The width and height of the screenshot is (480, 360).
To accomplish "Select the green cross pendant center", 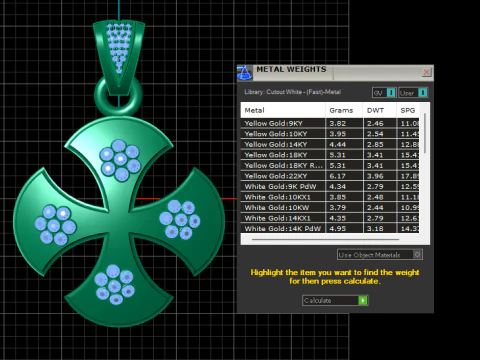I will pyautogui.click(x=119, y=223).
